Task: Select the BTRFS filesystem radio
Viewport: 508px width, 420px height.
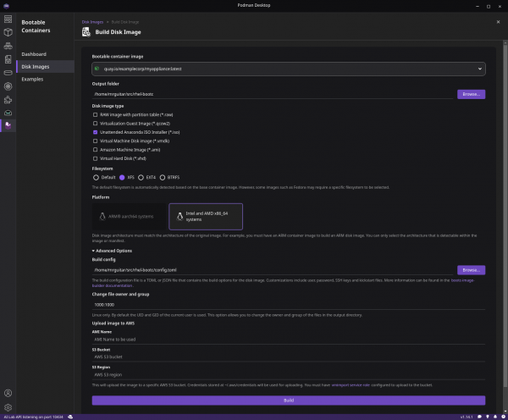Action: coord(163,178)
